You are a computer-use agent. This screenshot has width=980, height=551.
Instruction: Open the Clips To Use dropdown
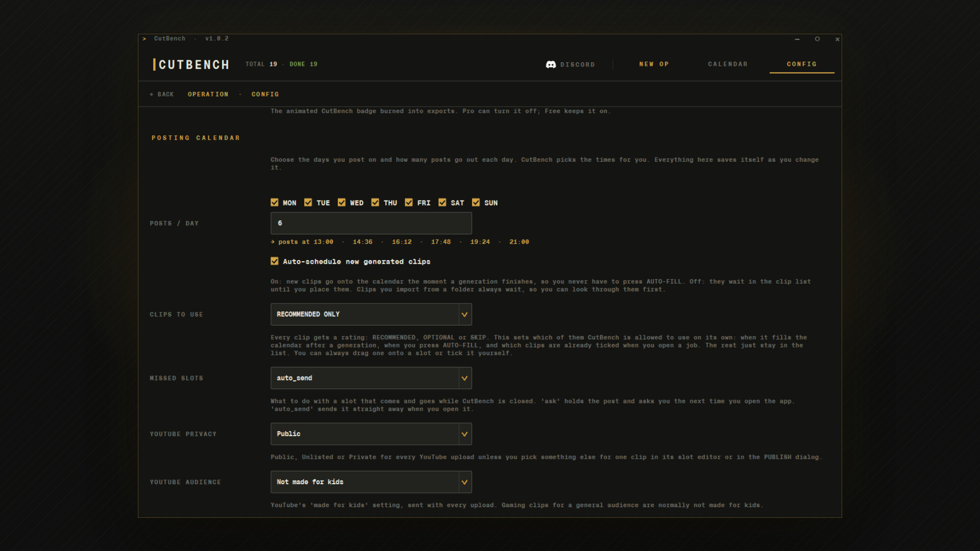click(x=371, y=314)
